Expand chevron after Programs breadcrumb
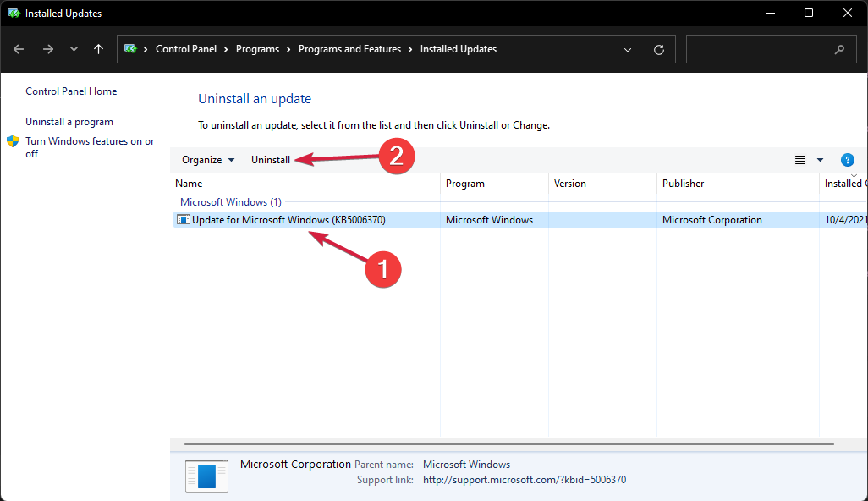This screenshot has width=868, height=501. pyautogui.click(x=288, y=49)
